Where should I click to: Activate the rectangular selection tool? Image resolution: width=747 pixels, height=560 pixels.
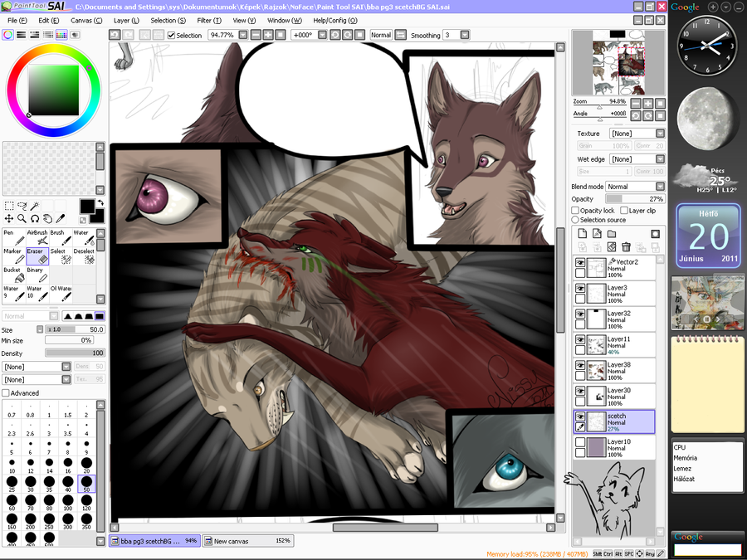click(9, 206)
